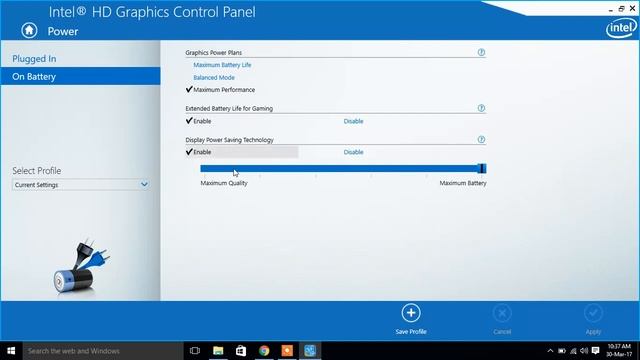
Task: Open the Windows Start menu
Action: tap(11, 351)
